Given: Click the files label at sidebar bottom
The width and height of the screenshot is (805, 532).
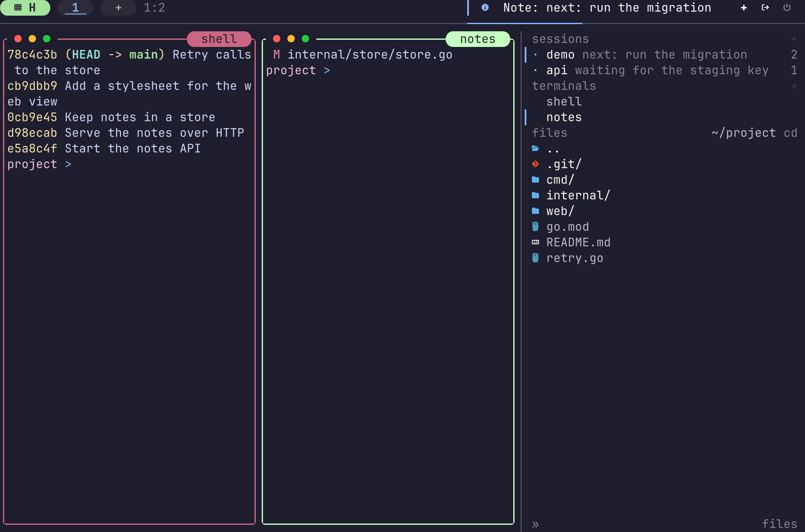Looking at the screenshot, I should tap(779, 524).
